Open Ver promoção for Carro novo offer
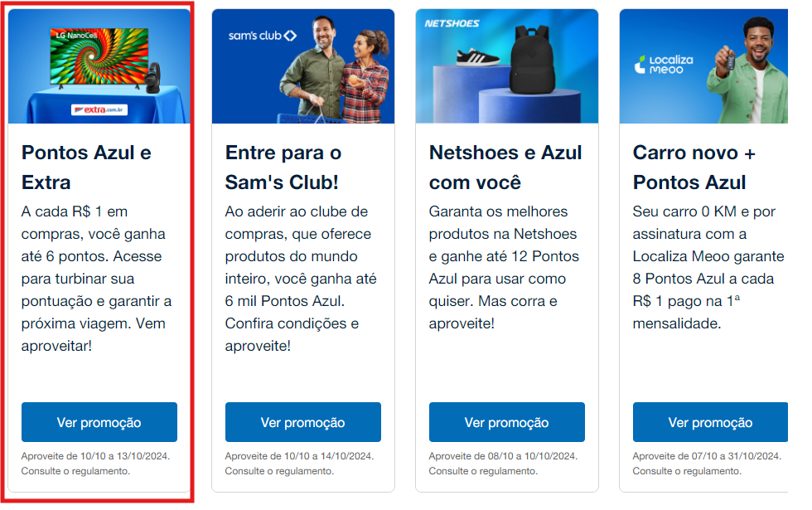 click(711, 422)
